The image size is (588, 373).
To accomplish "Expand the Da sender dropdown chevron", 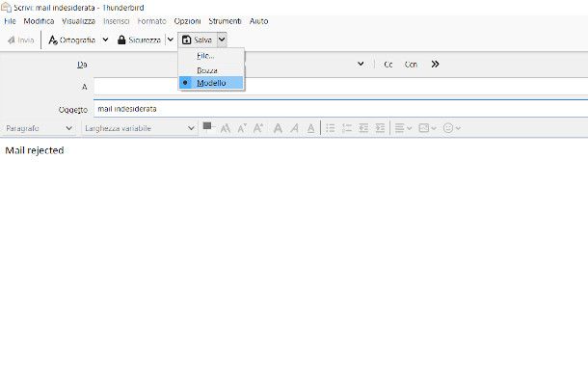I will coord(361,64).
